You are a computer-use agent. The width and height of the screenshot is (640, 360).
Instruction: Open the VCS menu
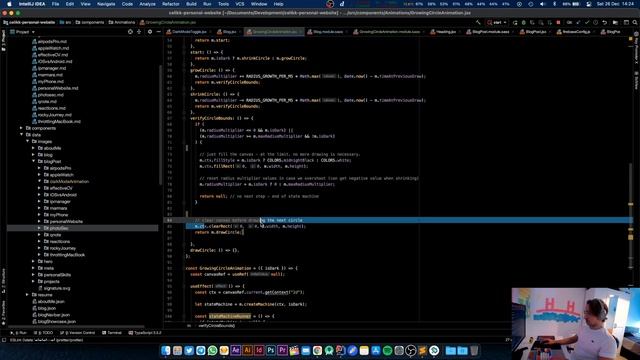coord(240,4)
